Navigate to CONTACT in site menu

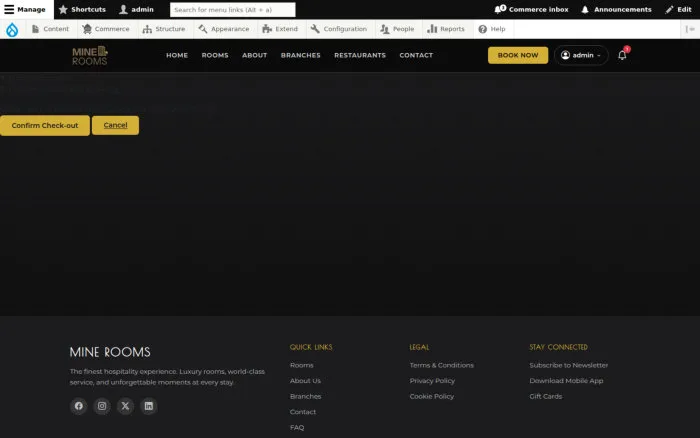416,55
